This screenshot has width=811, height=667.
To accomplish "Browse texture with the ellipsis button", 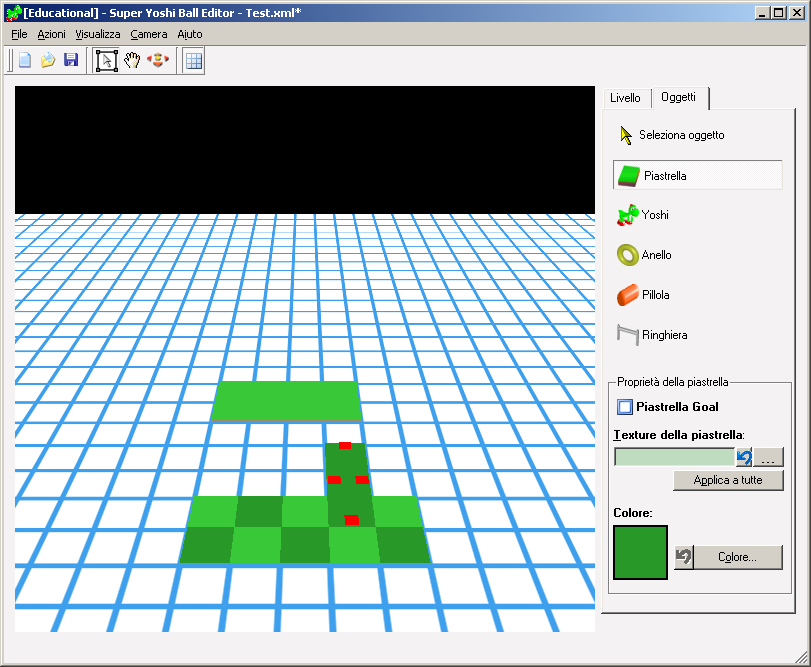I will point(768,457).
